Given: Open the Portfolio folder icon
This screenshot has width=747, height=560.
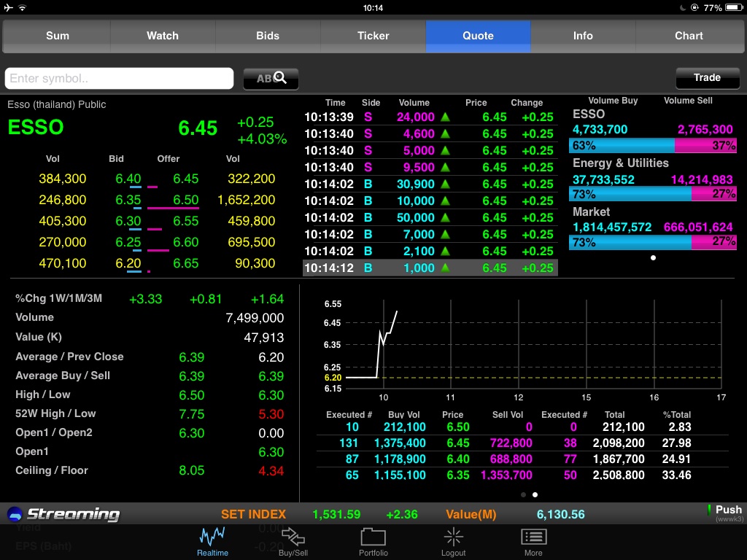Looking at the screenshot, I should point(373,538).
